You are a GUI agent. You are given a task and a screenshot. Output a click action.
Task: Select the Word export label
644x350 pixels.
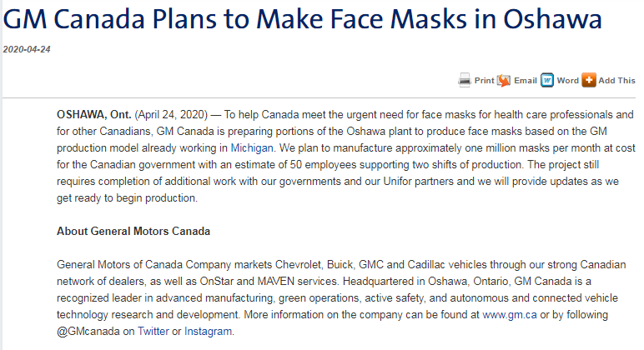pos(567,81)
